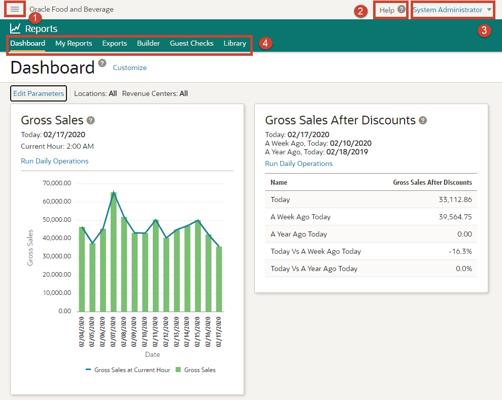
Task: Open the Gross Sales tile help icon
Action: pyautogui.click(x=91, y=120)
